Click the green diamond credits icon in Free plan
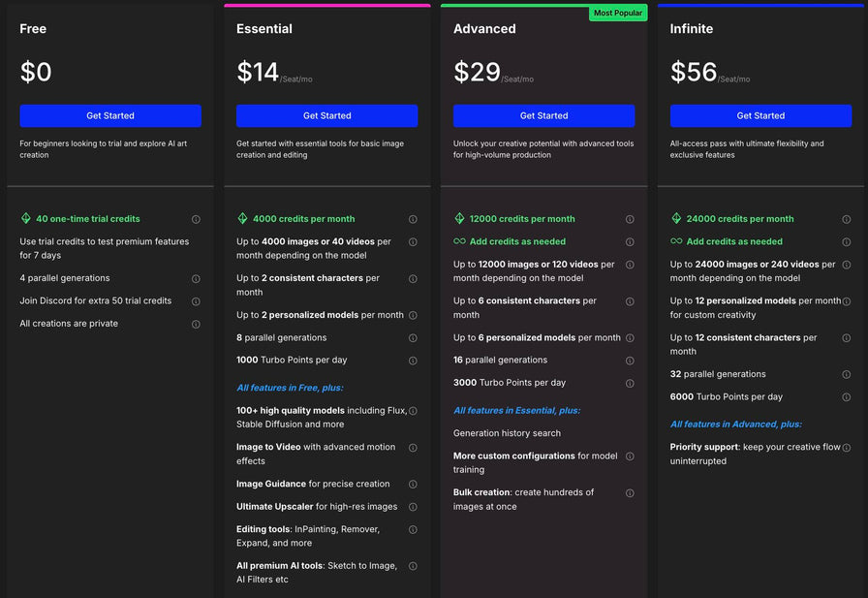Screen dimensions: 868x598 tap(26, 219)
